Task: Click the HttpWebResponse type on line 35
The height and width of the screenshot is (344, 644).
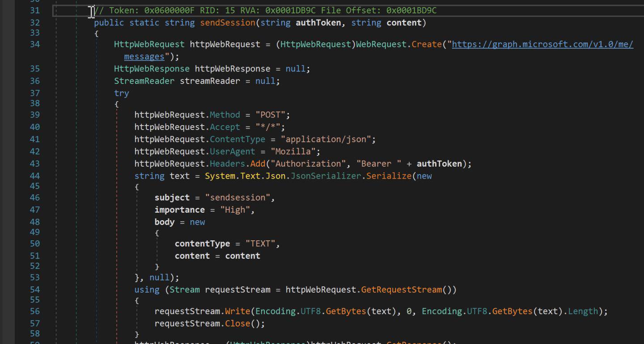Action: (x=152, y=69)
